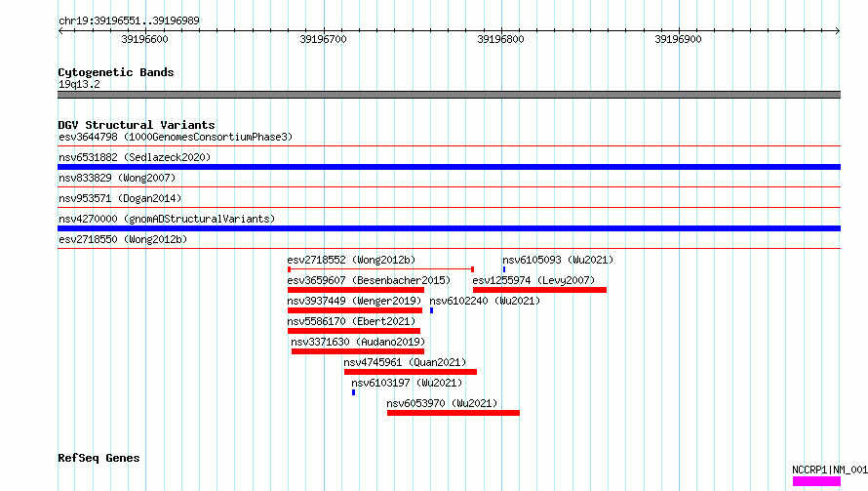
Task: Click the NCCRP1 magenta gene feature
Action: tap(816, 481)
